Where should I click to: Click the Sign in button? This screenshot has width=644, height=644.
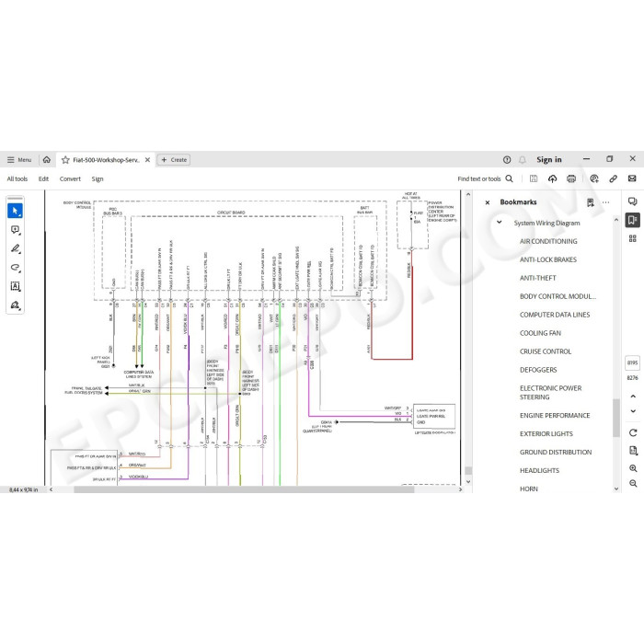[x=548, y=160]
